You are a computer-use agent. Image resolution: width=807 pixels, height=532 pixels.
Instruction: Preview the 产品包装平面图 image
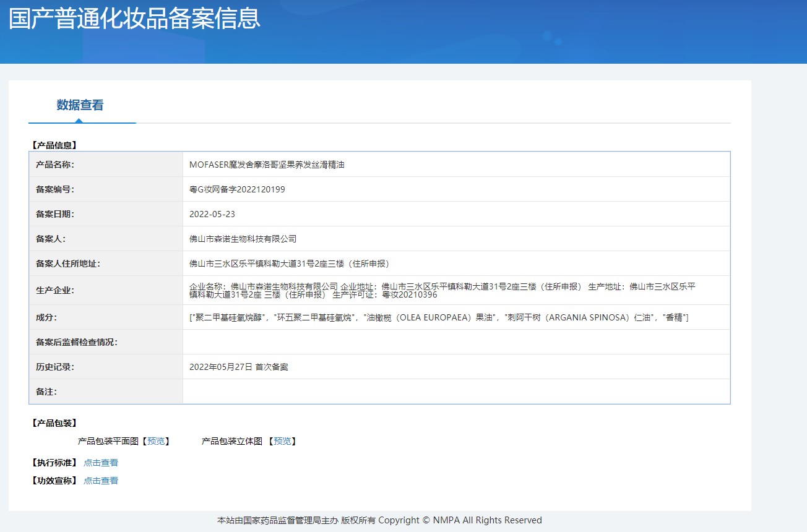(156, 441)
